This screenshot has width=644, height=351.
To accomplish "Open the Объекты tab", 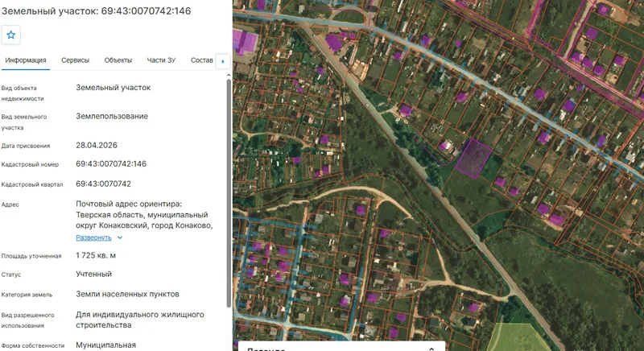I will click(118, 60).
